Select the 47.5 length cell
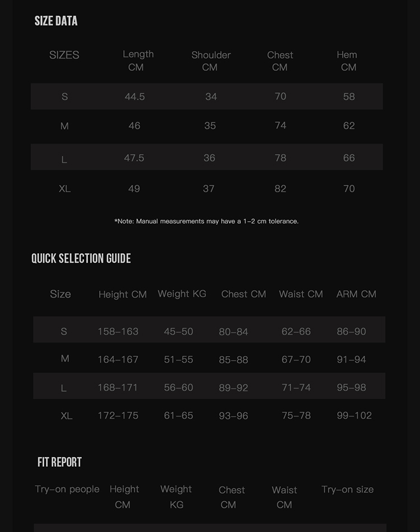The height and width of the screenshot is (532, 420). tap(134, 158)
